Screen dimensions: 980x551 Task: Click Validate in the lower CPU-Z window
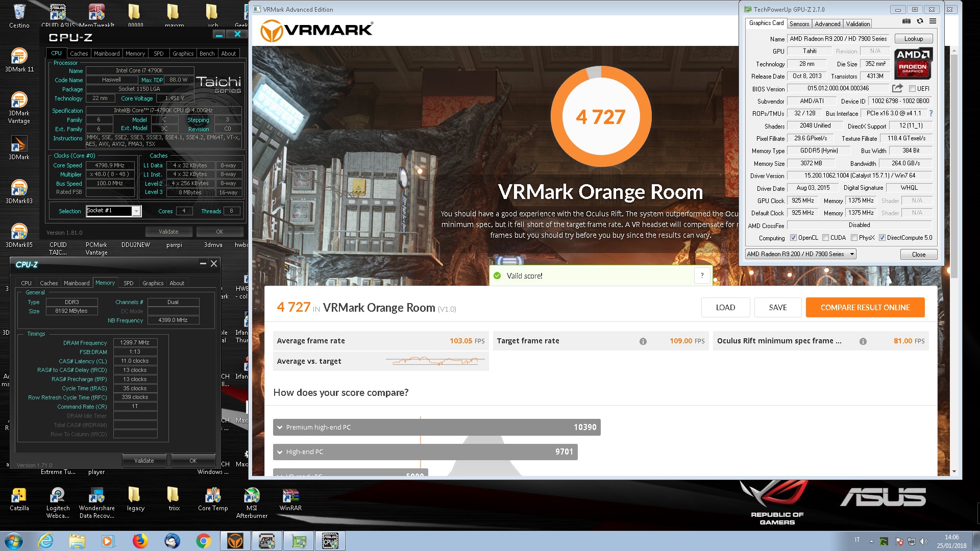(144, 461)
